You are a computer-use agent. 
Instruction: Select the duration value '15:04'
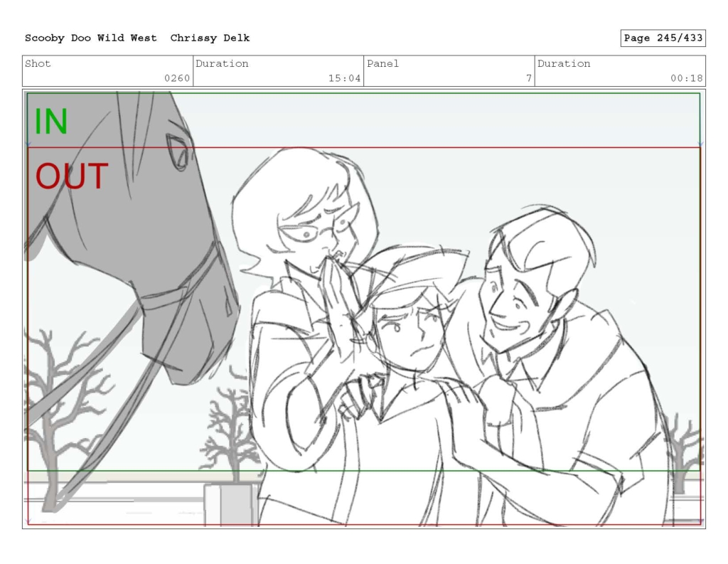click(x=345, y=78)
